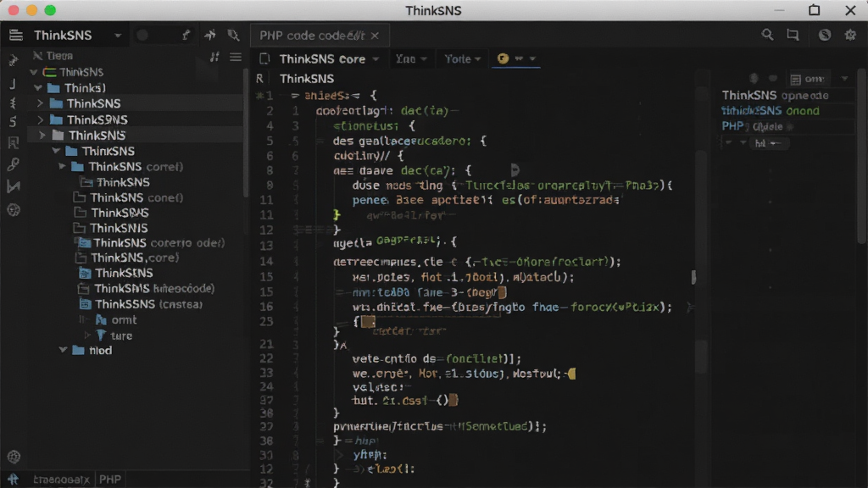Open the hamburger menu beside ThinkSNS title
This screenshot has width=868, height=488.
pos(15,36)
